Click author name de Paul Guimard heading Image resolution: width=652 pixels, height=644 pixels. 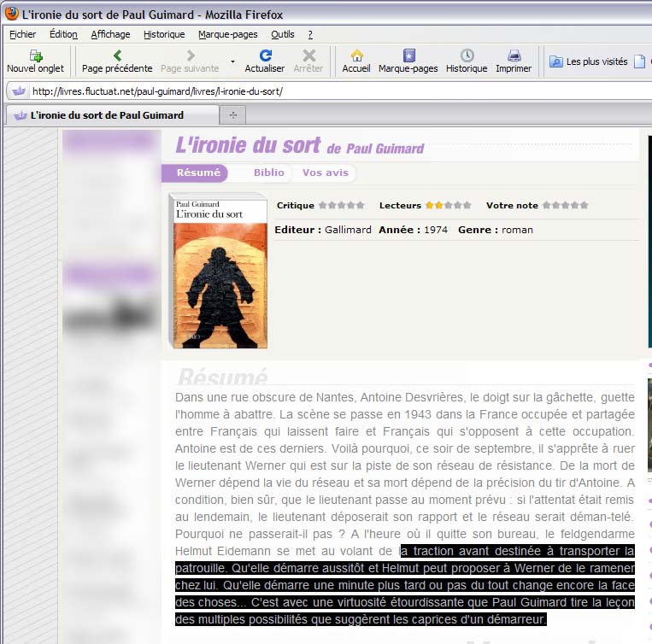pos(375,149)
